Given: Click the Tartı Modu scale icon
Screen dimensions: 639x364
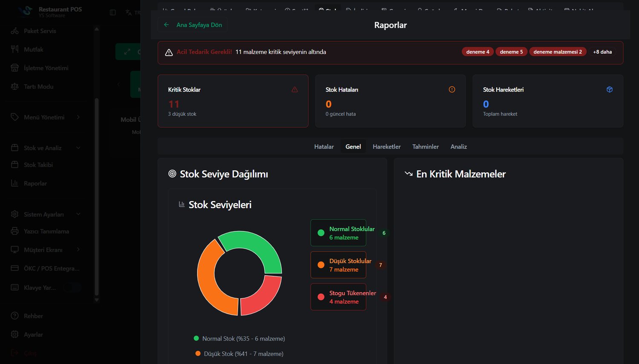Looking at the screenshot, I should coord(14,86).
